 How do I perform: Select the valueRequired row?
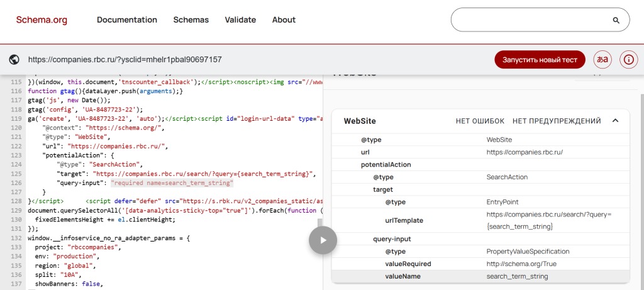coord(480,264)
